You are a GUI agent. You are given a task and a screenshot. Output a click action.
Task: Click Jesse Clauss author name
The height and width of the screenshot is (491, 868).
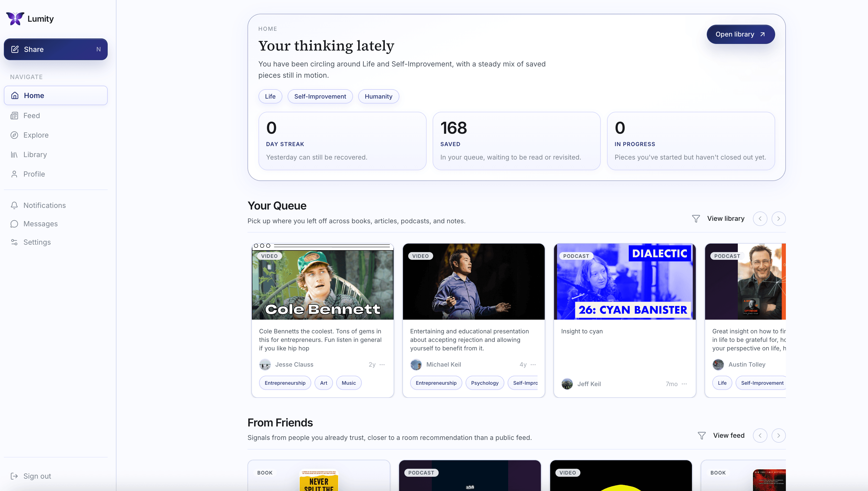294,364
